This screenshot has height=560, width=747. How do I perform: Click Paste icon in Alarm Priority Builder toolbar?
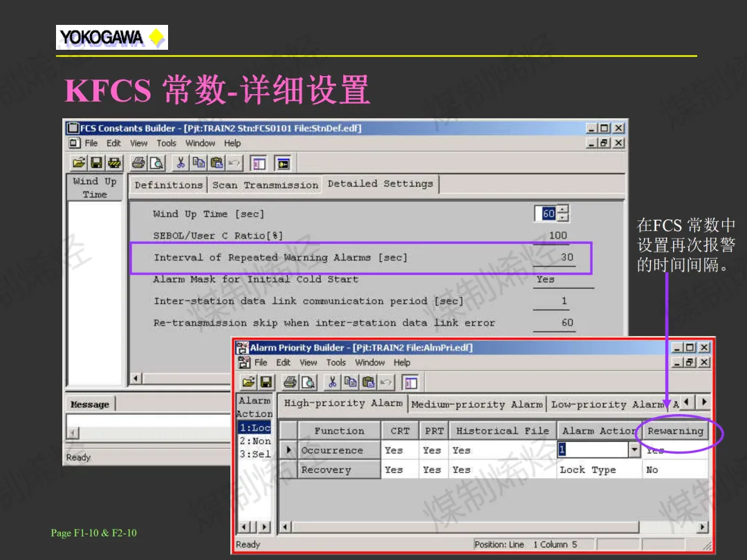[x=368, y=382]
